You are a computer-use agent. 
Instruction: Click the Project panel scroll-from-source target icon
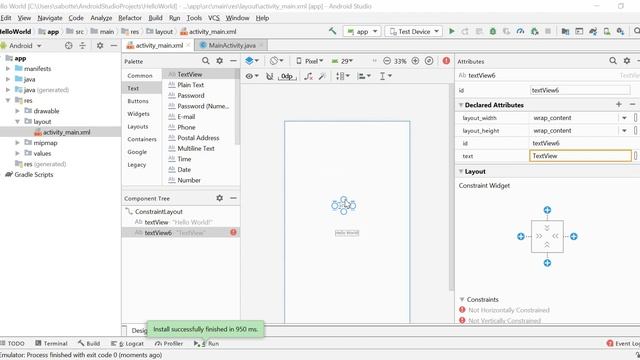[69, 46]
